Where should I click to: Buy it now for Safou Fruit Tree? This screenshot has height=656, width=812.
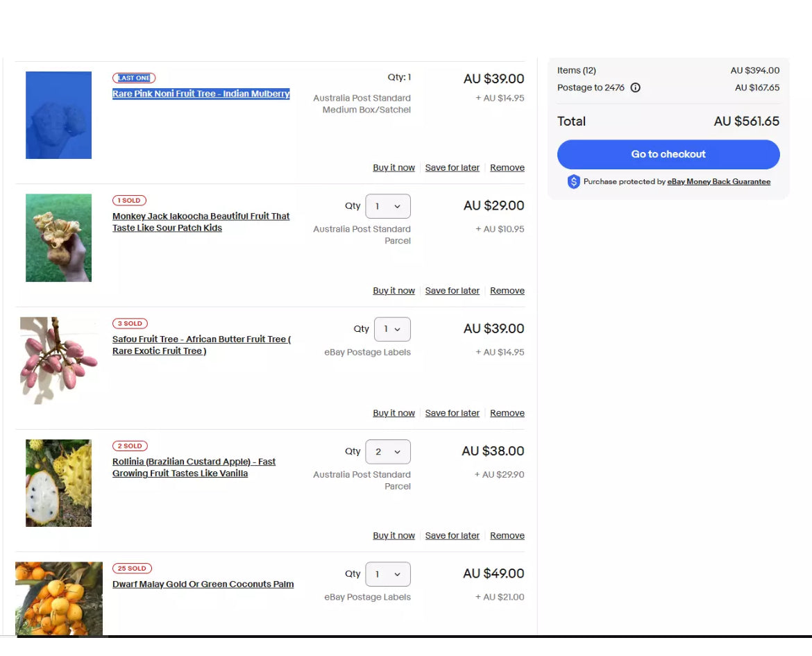[394, 413]
